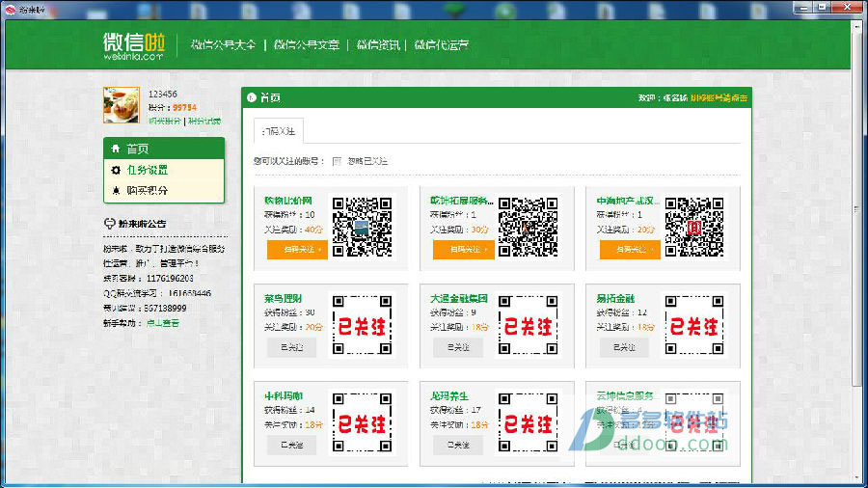Minimize the window from the title bar
This screenshot has width=868, height=488.
point(803,7)
